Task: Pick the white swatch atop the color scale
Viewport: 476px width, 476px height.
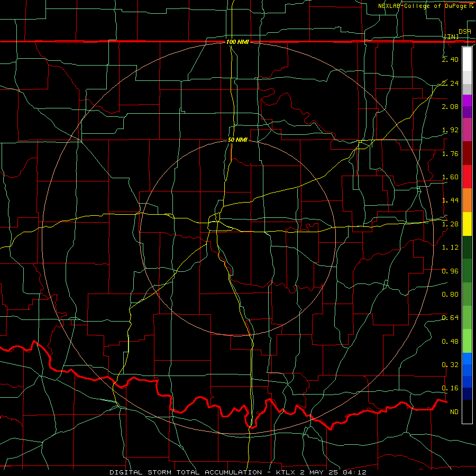Action: click(467, 59)
